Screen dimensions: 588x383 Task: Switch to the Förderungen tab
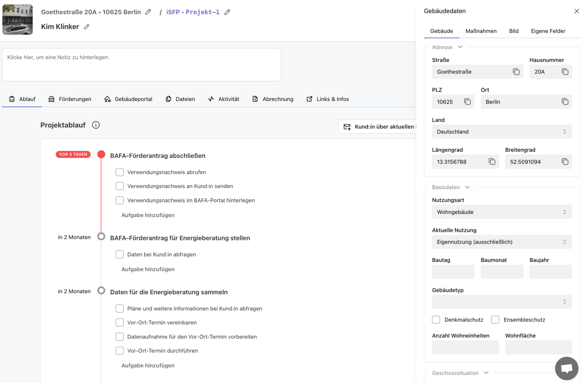[70, 99]
